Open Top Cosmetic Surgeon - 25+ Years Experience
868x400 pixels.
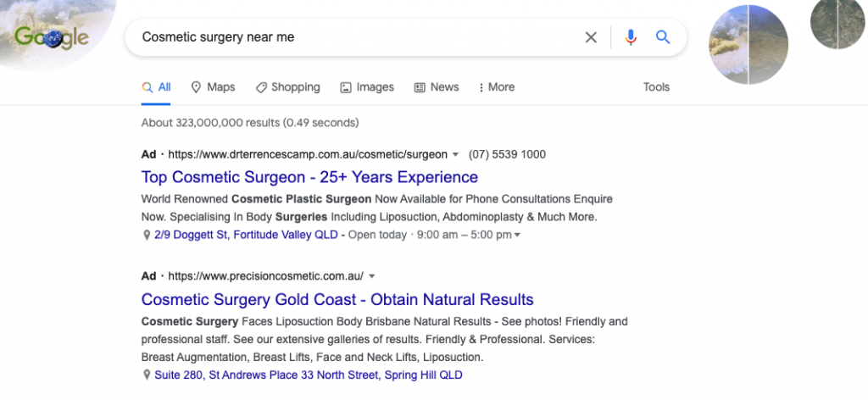pos(309,177)
